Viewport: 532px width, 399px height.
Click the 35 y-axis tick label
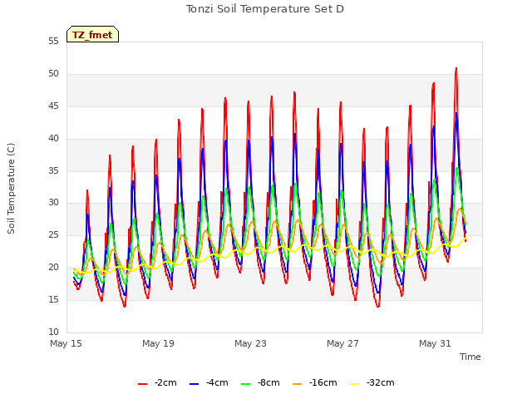pyautogui.click(x=53, y=170)
